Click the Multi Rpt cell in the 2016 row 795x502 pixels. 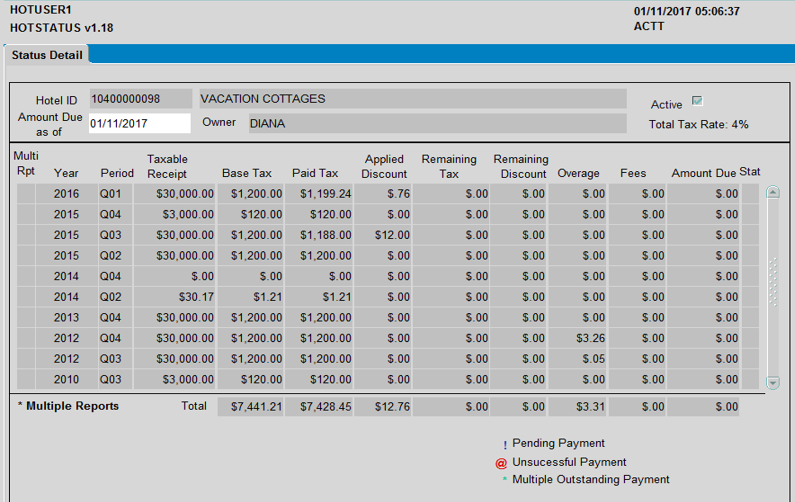coord(26,193)
